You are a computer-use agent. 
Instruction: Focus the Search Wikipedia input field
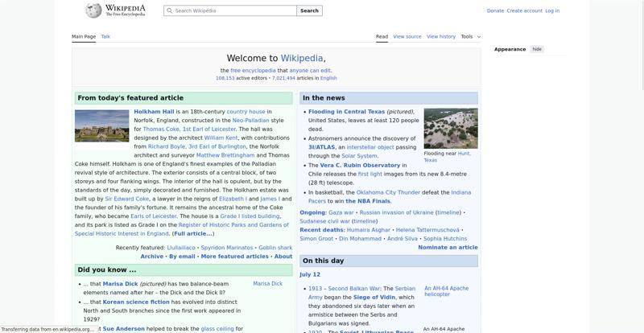click(x=230, y=10)
